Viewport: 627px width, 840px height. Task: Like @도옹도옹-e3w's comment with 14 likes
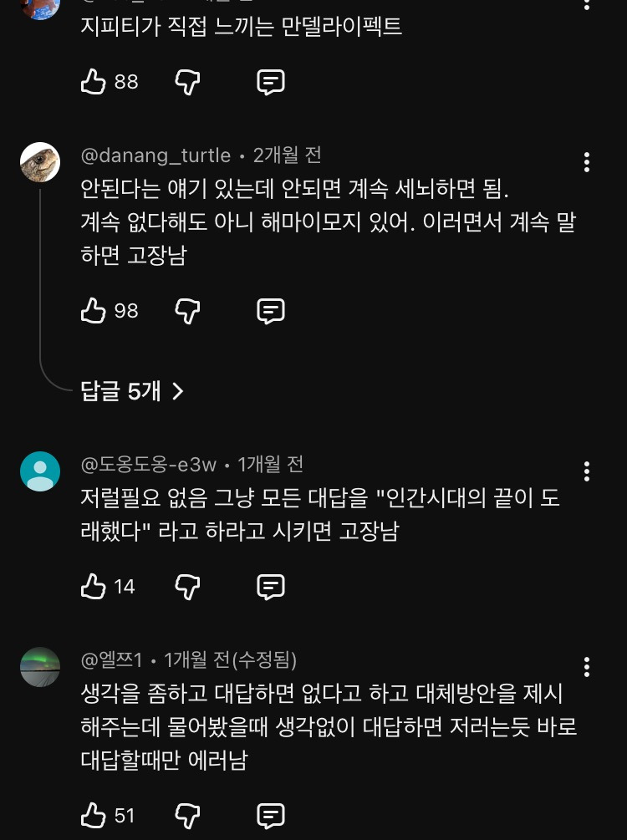coord(93,587)
